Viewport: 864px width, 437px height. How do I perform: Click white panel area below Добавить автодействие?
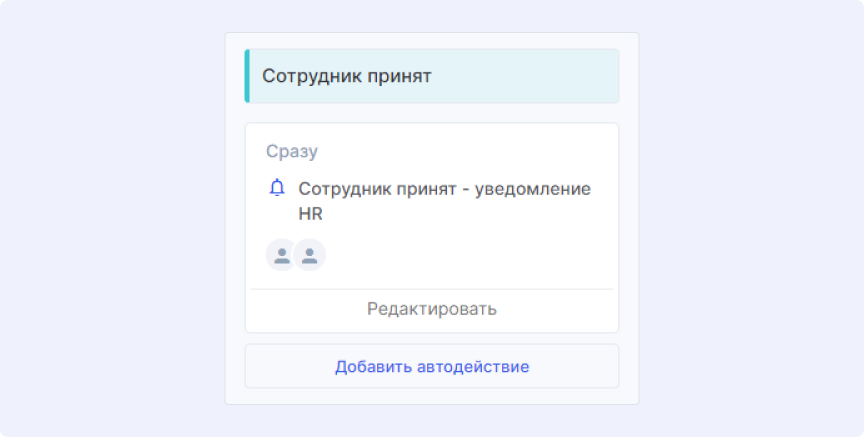[431, 396]
